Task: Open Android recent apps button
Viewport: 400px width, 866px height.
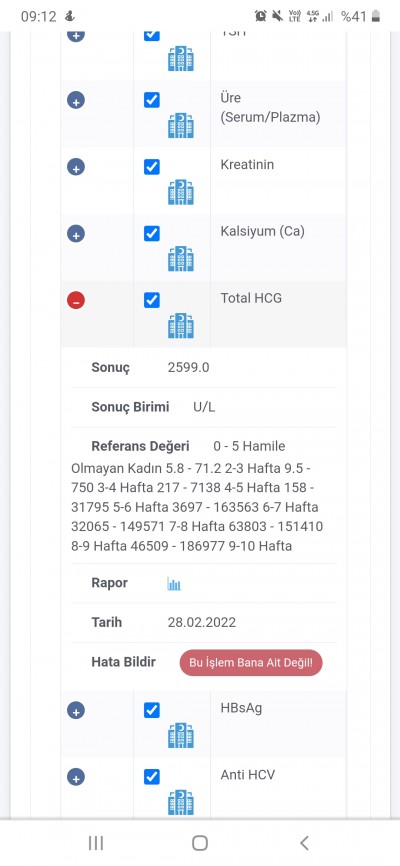Action: point(96,843)
